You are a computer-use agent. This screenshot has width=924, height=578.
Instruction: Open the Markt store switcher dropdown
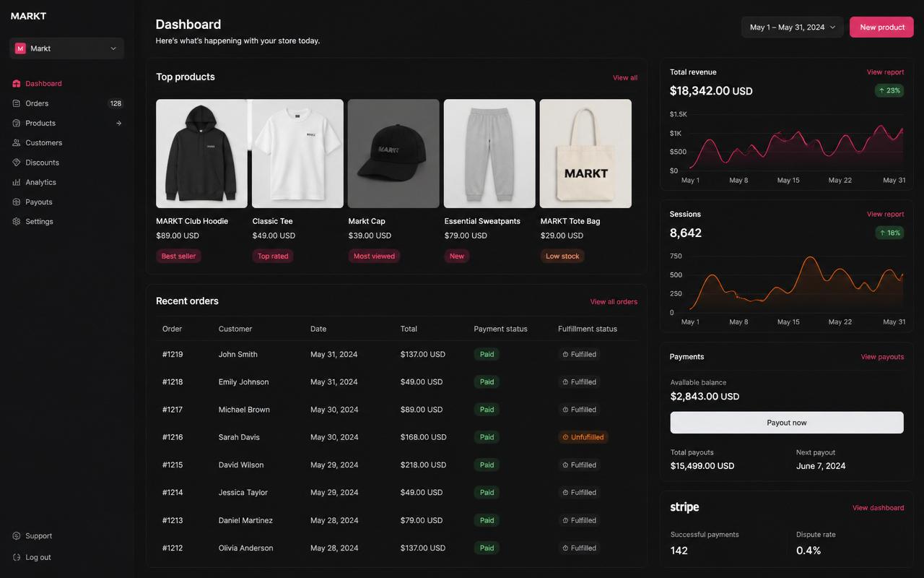(x=67, y=48)
